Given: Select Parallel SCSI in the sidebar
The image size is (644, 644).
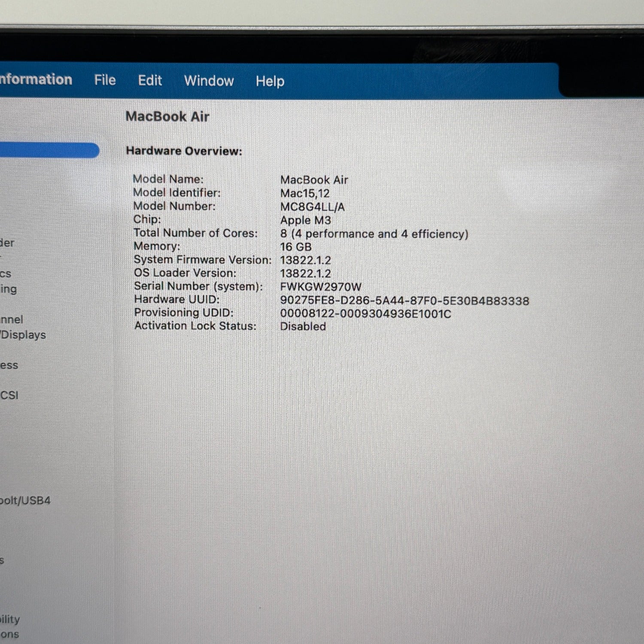Looking at the screenshot, I should click(x=9, y=395).
